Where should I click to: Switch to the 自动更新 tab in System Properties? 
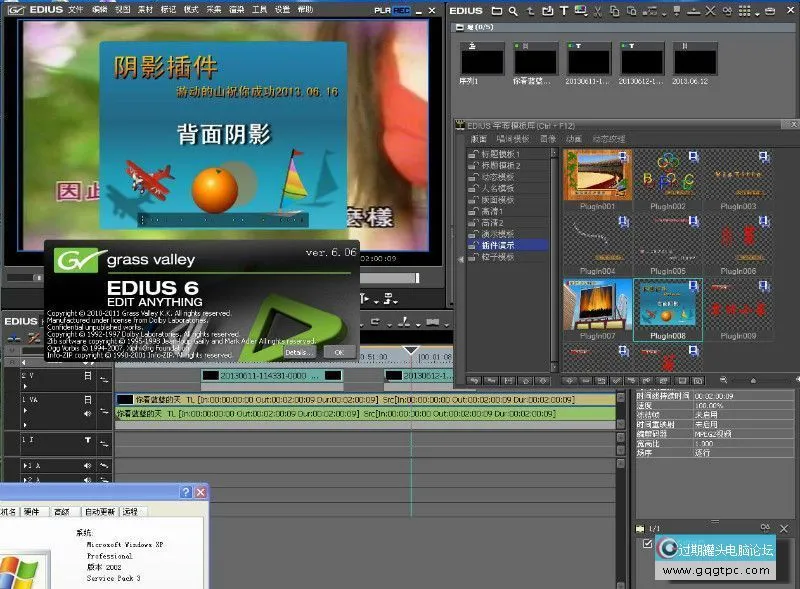pos(99,511)
